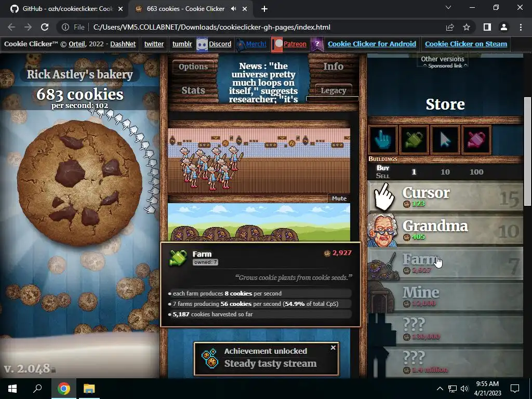
Task: Set bulk amount to 10
Action: 445,172
